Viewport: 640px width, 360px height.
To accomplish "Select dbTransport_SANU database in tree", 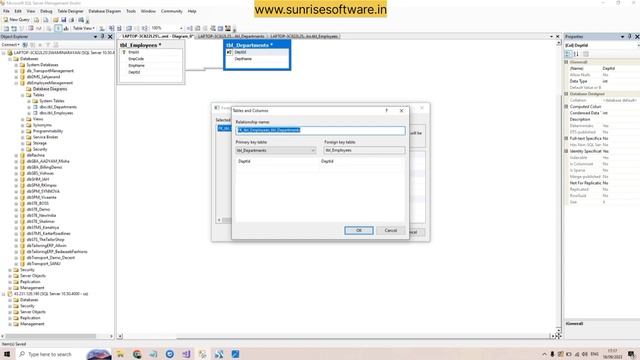I will [x=44, y=264].
